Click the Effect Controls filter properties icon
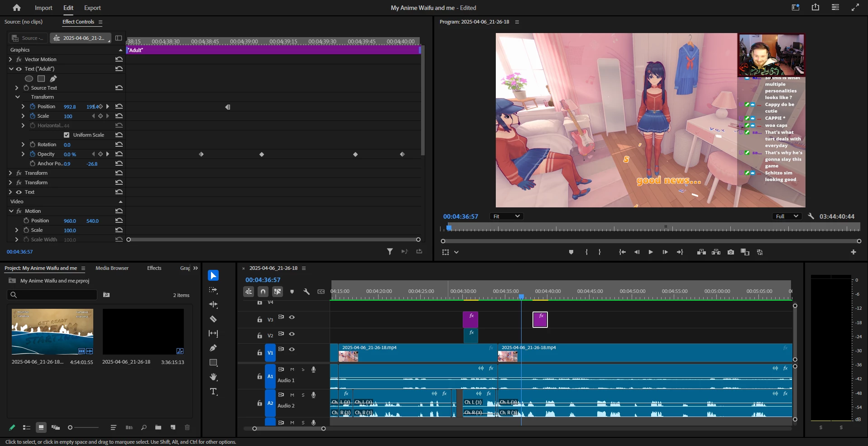868x446 pixels. [x=390, y=251]
